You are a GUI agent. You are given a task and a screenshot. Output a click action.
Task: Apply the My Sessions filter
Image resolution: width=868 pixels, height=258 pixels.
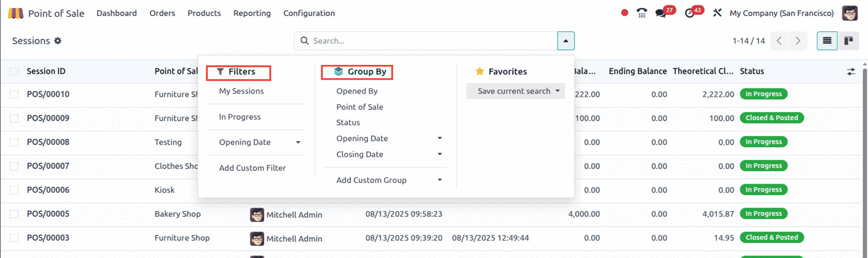coord(241,91)
